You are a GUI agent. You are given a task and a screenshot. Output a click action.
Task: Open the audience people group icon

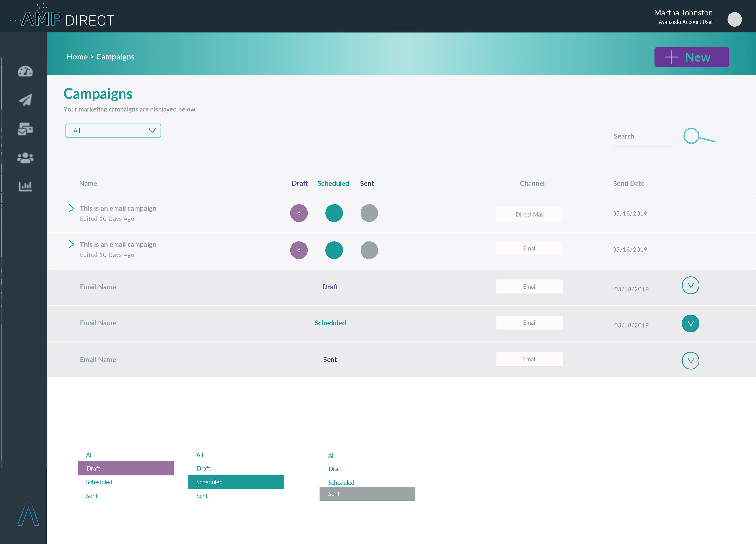tap(25, 158)
